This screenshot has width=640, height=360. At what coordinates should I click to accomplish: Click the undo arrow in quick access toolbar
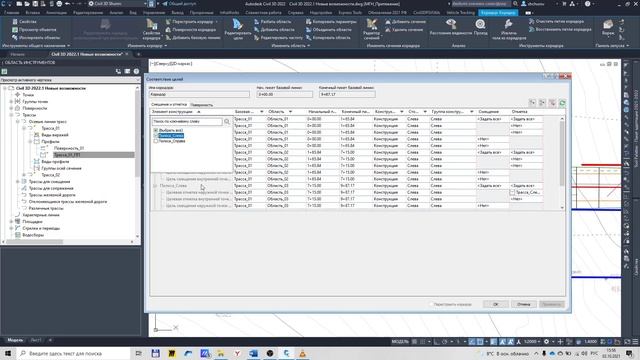click(68, 4)
